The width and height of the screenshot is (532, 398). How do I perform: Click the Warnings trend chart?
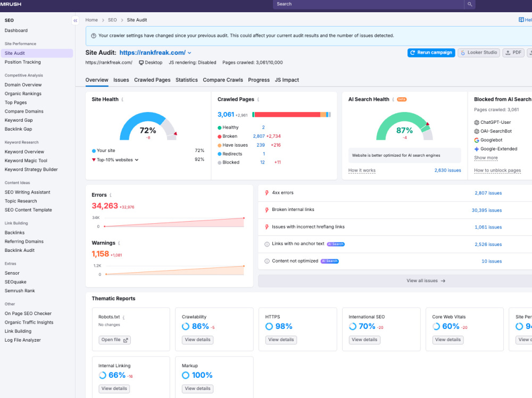coord(174,270)
